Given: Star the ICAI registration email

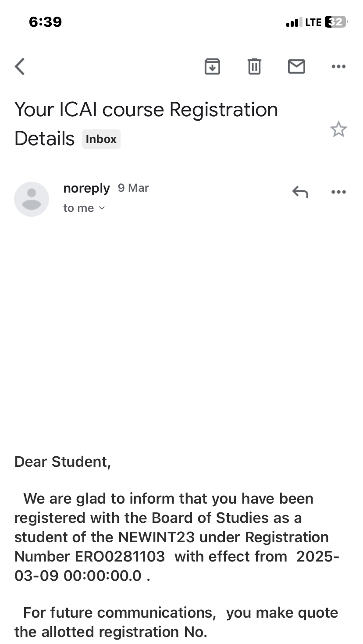Looking at the screenshot, I should [338, 129].
